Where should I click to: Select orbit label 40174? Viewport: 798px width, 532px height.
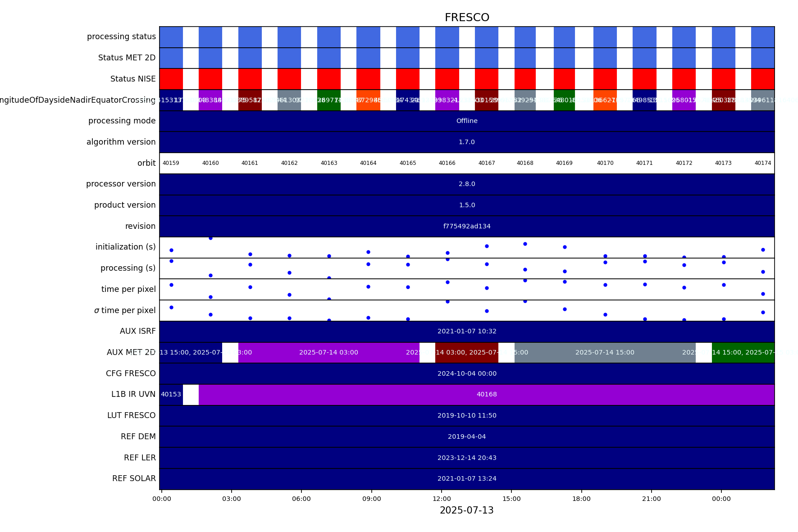pyautogui.click(x=762, y=163)
